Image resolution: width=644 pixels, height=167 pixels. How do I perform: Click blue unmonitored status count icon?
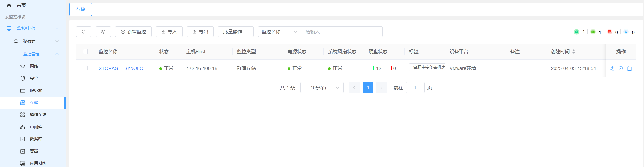(626, 32)
